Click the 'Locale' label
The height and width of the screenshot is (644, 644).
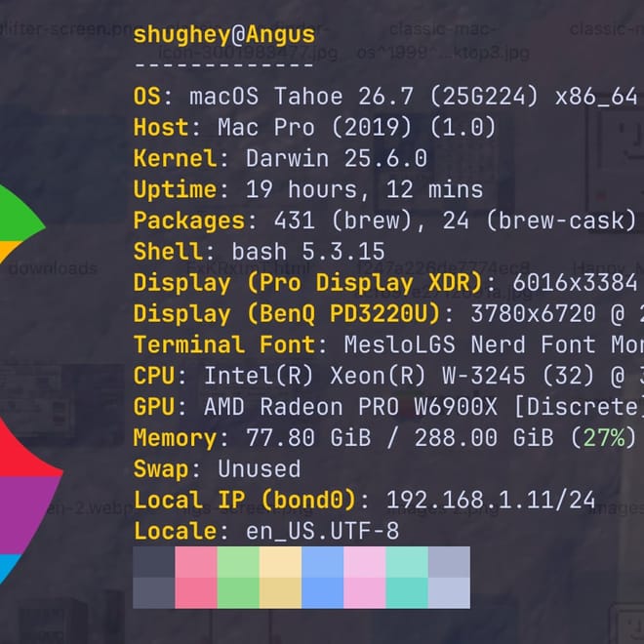(x=175, y=532)
